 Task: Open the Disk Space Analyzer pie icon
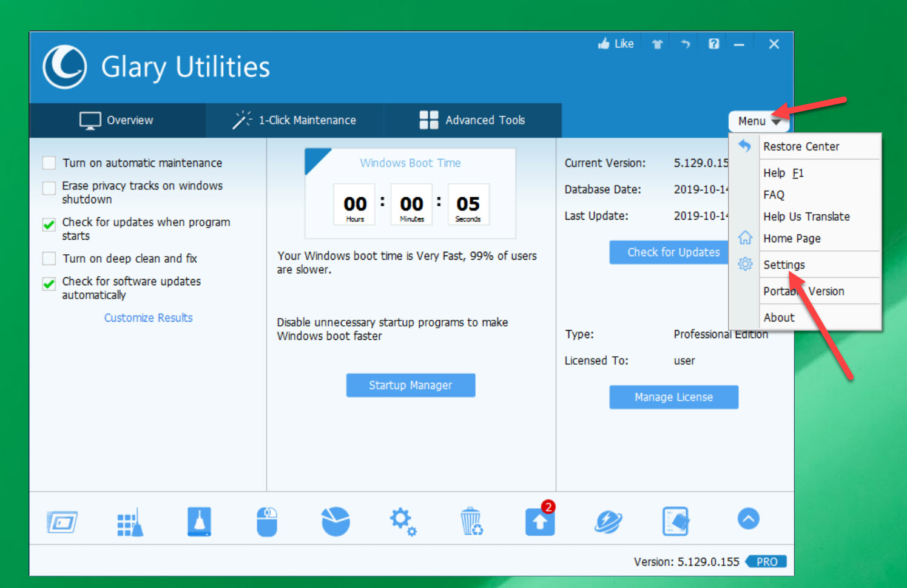click(335, 522)
